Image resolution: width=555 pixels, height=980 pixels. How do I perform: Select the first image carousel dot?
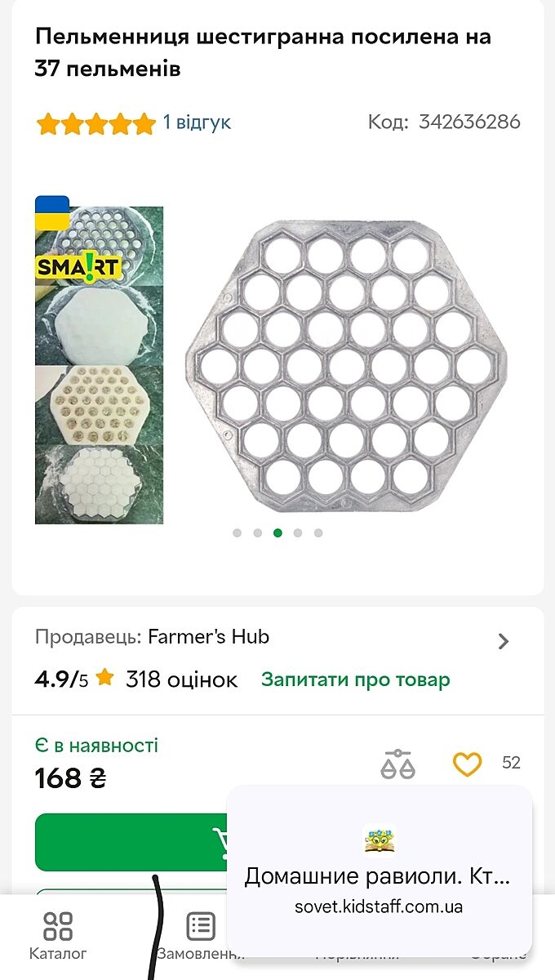click(x=237, y=532)
